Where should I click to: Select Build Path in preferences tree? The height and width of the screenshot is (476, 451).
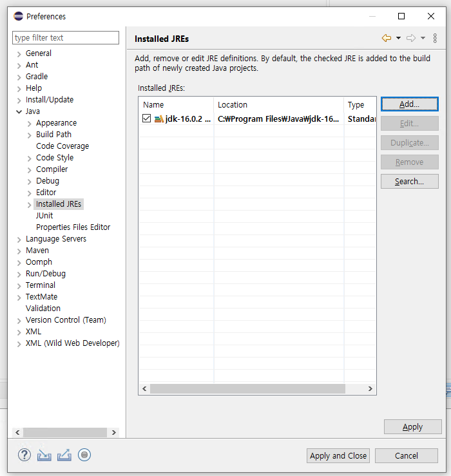click(x=53, y=135)
